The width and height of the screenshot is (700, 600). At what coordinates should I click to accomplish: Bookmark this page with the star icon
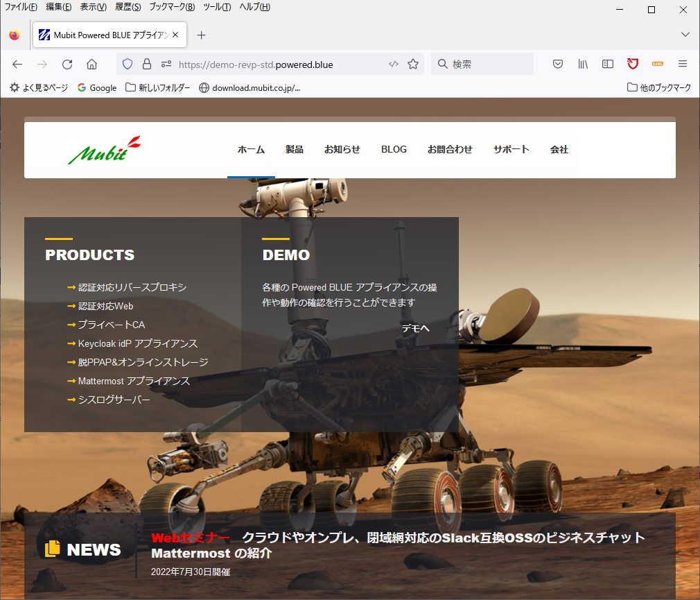(x=413, y=65)
